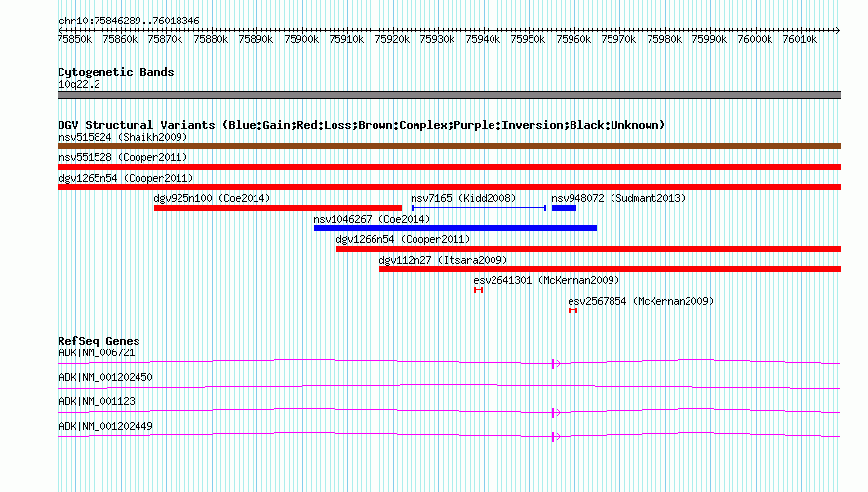Click the 75950k ruler tick label
Image resolution: width=868 pixels, height=492 pixels.
[x=528, y=39]
